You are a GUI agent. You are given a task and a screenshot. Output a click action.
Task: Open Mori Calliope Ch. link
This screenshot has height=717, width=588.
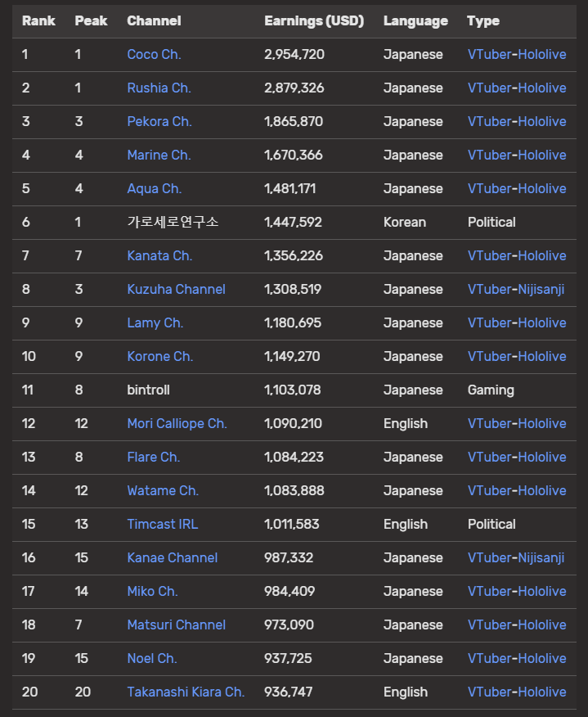tap(177, 423)
